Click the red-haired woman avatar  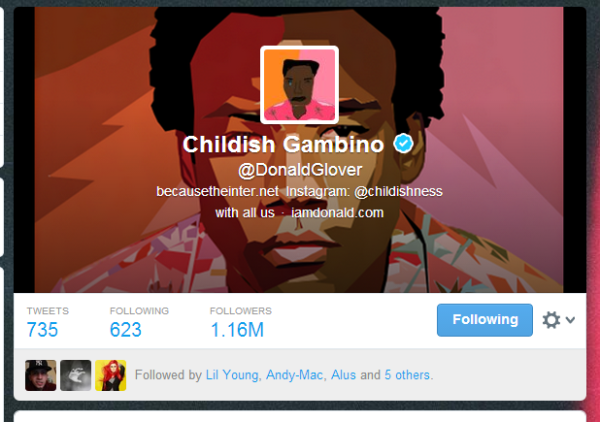[x=111, y=375]
